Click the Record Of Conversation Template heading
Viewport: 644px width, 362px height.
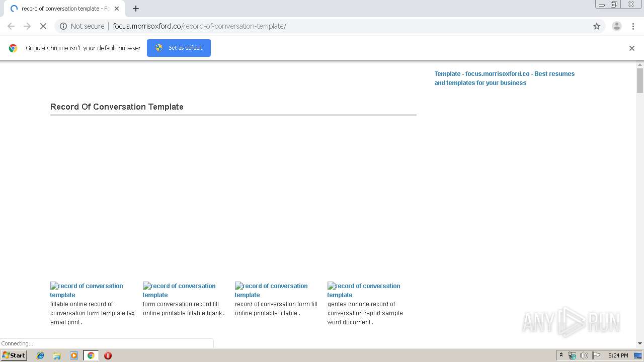coord(117,107)
